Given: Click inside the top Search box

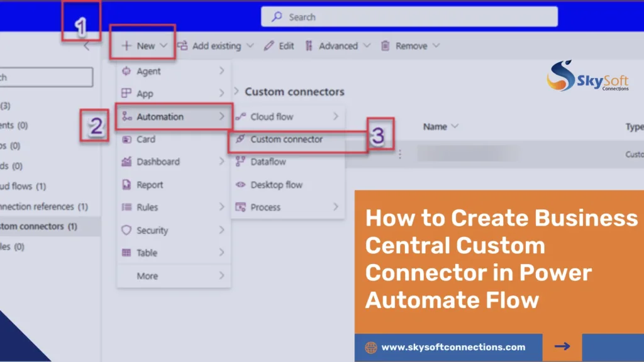Looking at the screenshot, I should coord(409,17).
